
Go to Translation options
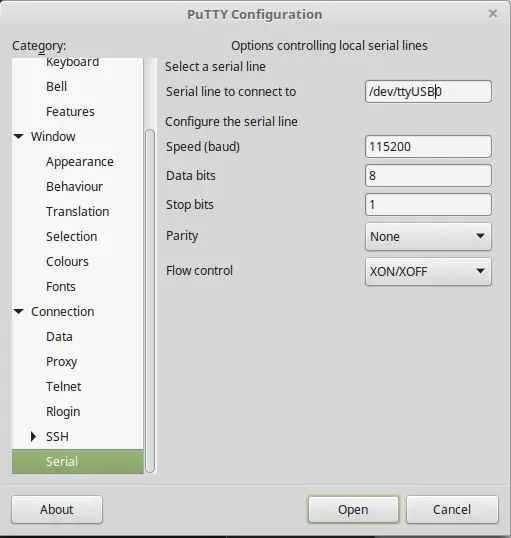coord(78,212)
